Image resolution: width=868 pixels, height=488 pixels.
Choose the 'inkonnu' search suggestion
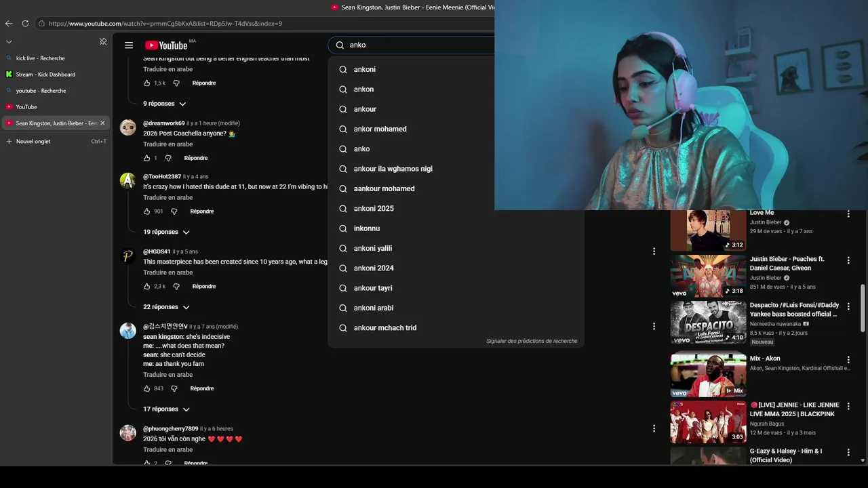tap(456, 228)
